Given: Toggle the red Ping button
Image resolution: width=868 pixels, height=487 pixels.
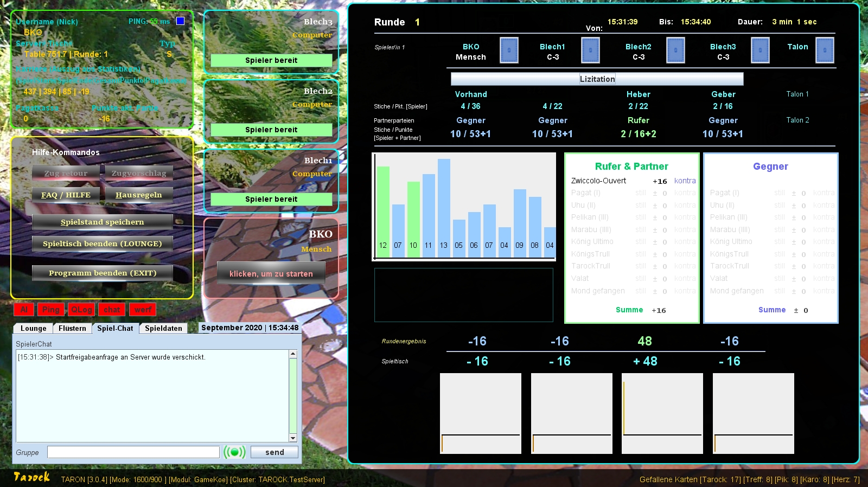Looking at the screenshot, I should tap(51, 310).
